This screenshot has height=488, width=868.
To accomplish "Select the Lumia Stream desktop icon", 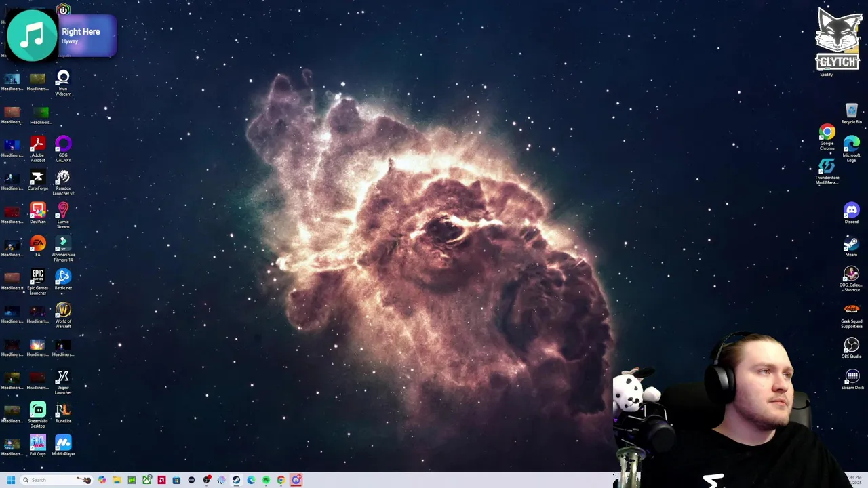I will pos(63,216).
